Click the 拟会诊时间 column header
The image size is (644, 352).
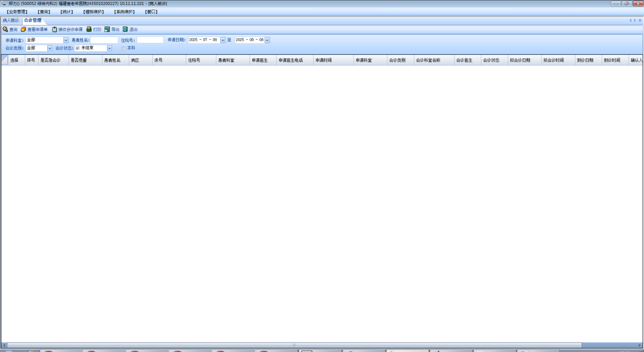(558, 60)
